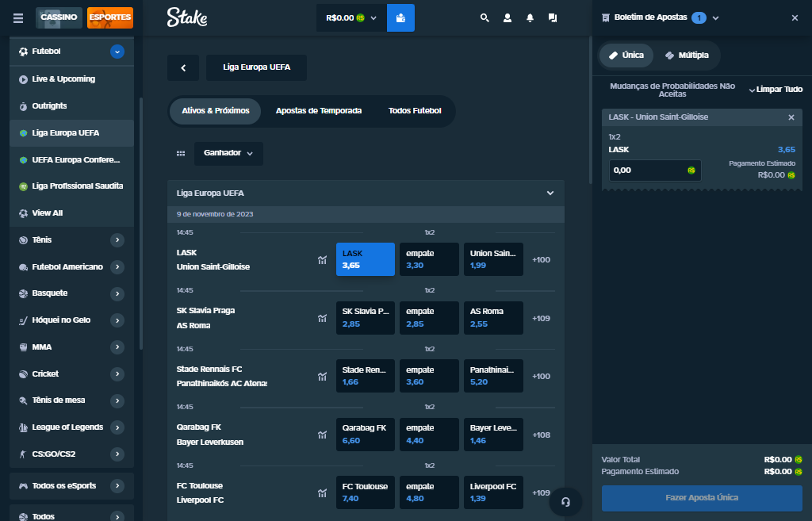
Task: Open the wallet button
Action: tap(400, 18)
